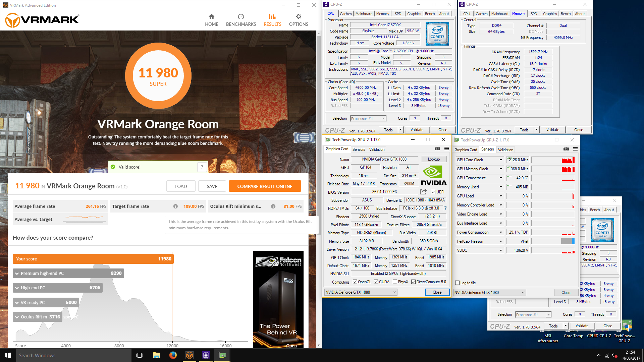
Task: Switch to the Bench tab in the CPU-Z window showing Memory
Action: [566, 14]
